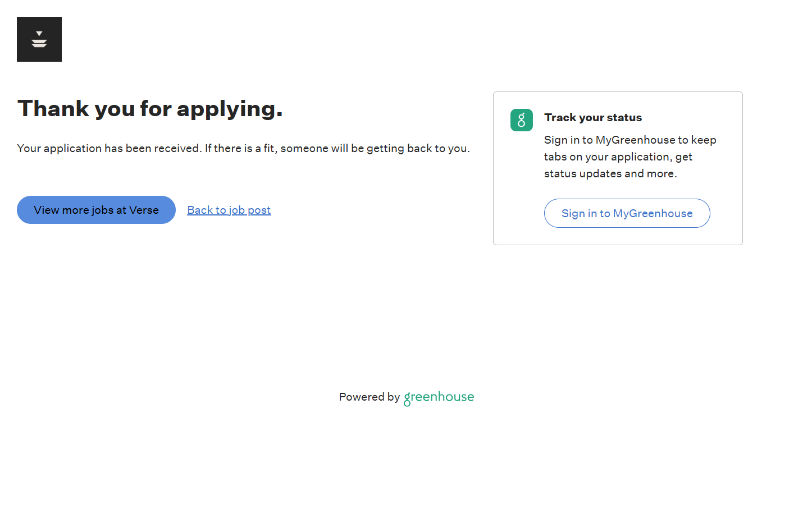The width and height of the screenshot is (812, 505).
Task: Click the white symbol inside the Verse logo
Action: click(x=39, y=40)
